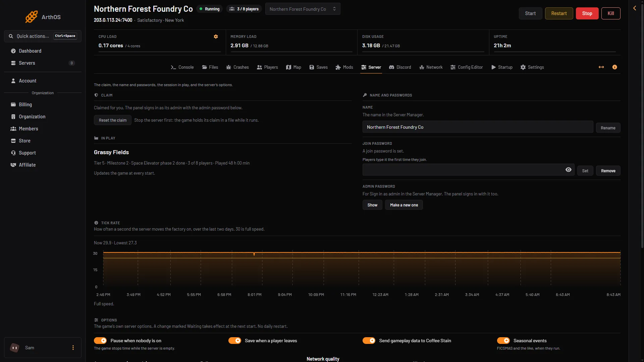
Task: Click the search icon in Quick actions
Action: [11, 36]
